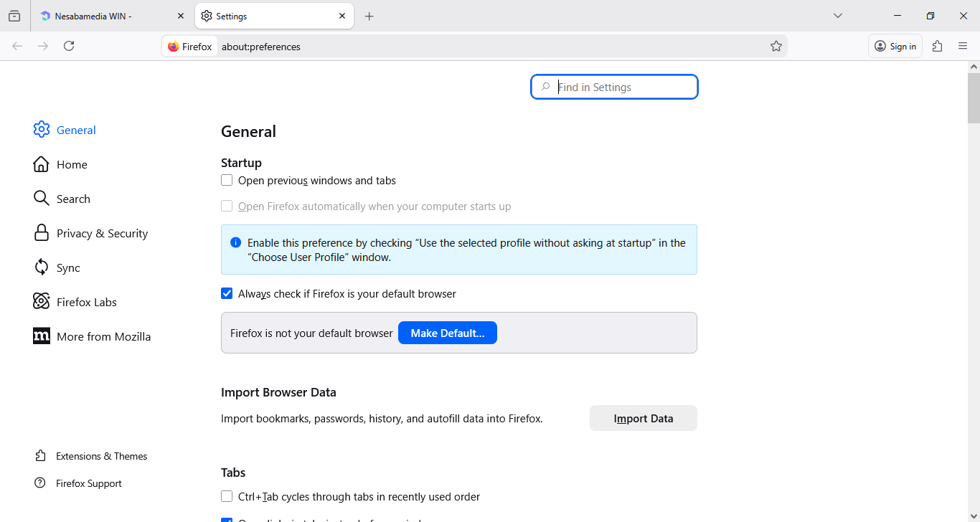Enable Open previous windows and tabs

pyautogui.click(x=227, y=181)
